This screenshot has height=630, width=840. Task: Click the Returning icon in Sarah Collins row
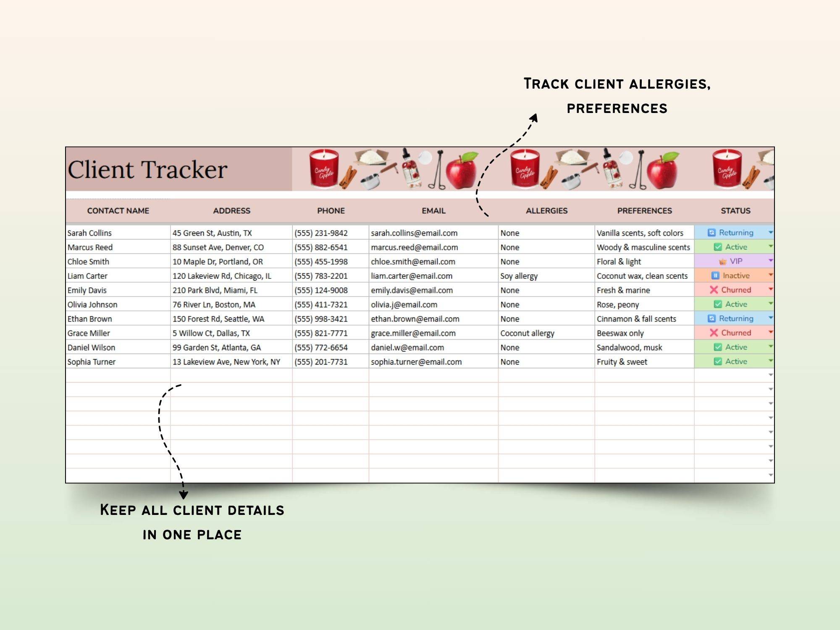pyautogui.click(x=711, y=232)
